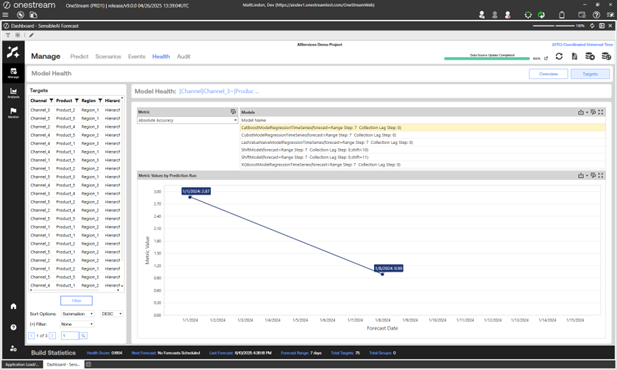
Task: Click the Overview button
Action: coord(548,74)
